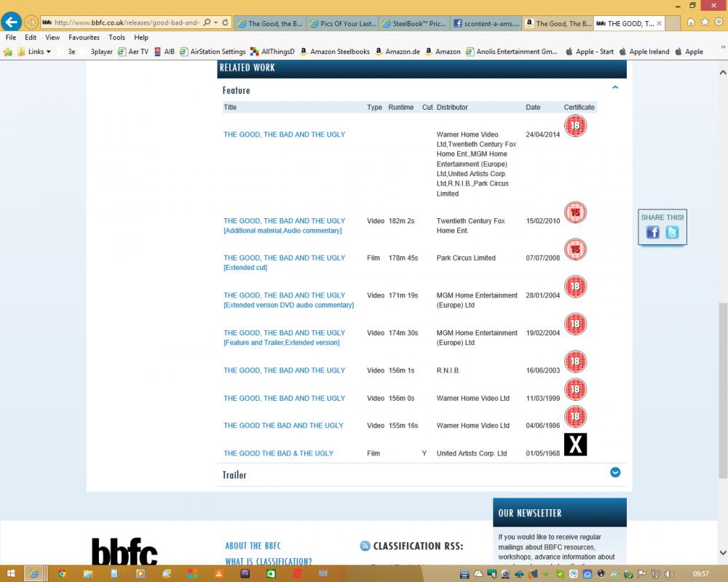
Task: Click the scrollbar down arrow
Action: [723, 552]
